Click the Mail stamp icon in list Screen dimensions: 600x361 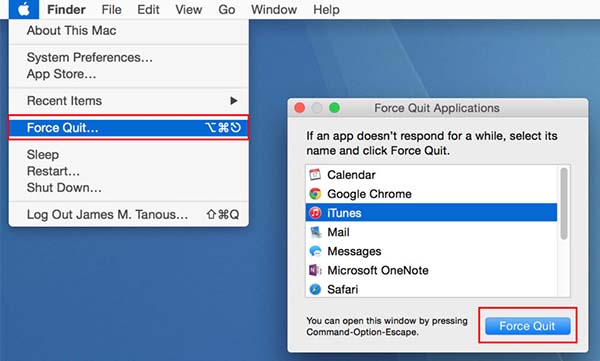(x=315, y=232)
